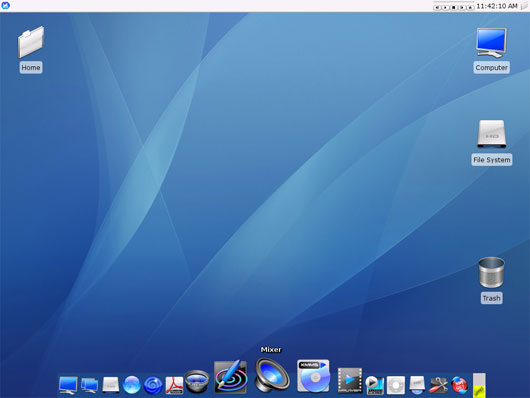530x398 pixels.
Task: Select the 'Computer' desktop label
Action: [491, 67]
